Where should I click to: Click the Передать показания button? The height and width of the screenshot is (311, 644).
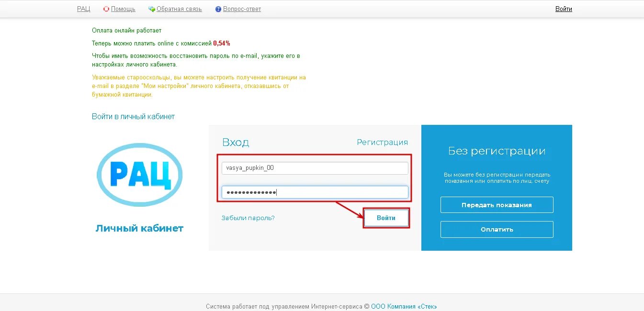[497, 205]
